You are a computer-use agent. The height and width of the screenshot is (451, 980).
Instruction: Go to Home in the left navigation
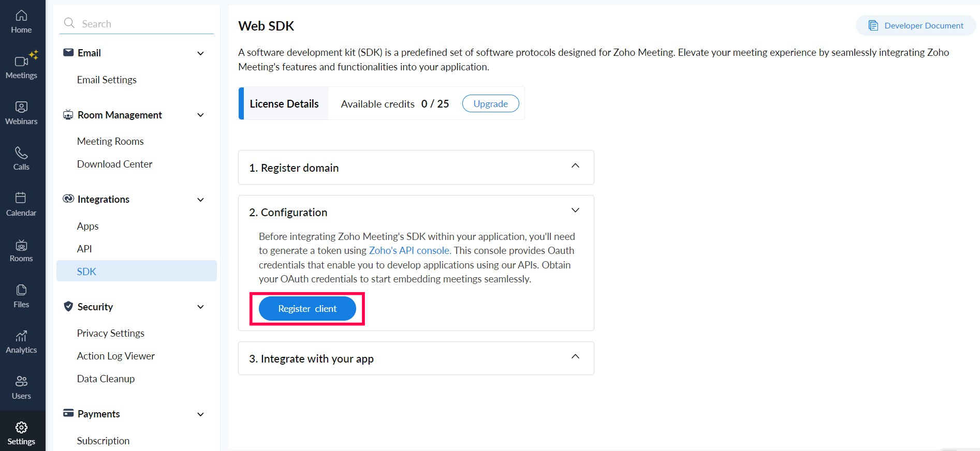21,22
